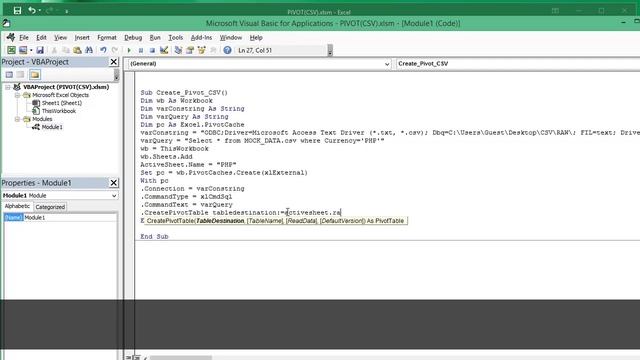The width and height of the screenshot is (640, 360).
Task: Collapse the VBAProject (PIVOT(CSV).xlsm) tree node
Action: point(8,87)
